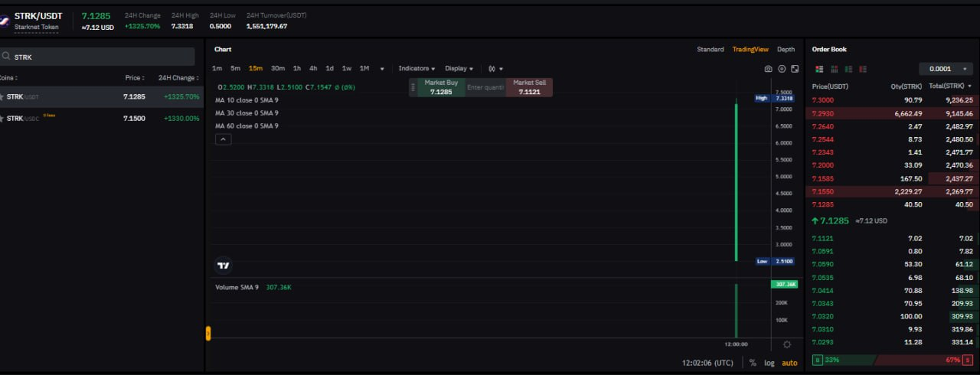Open the Indicators dropdown

point(416,69)
